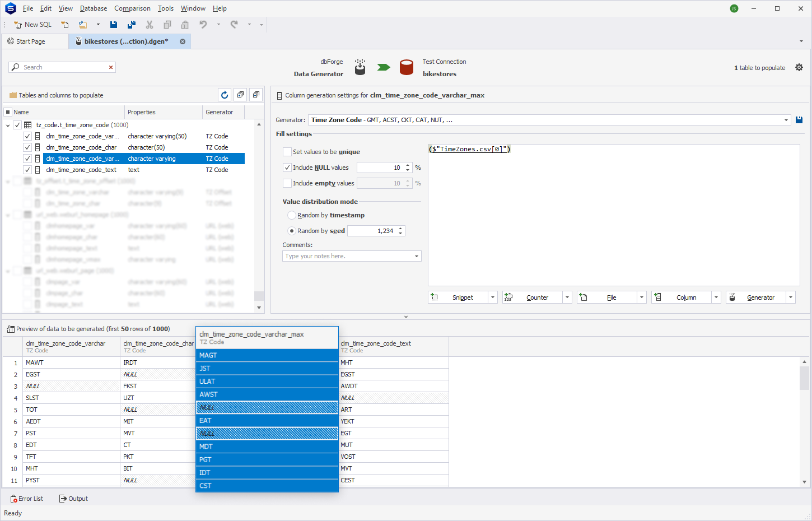Open the Edit menu
The width and height of the screenshot is (812, 521).
tap(46, 8)
